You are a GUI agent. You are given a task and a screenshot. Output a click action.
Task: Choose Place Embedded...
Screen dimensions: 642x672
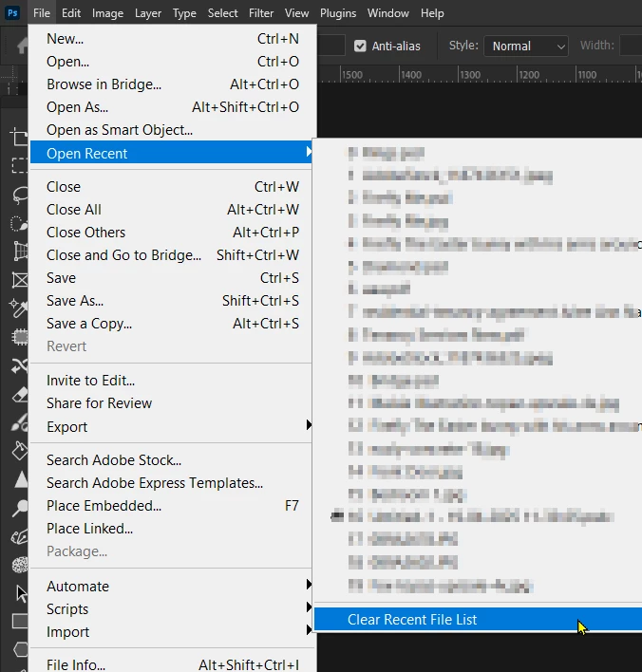[172, 505]
